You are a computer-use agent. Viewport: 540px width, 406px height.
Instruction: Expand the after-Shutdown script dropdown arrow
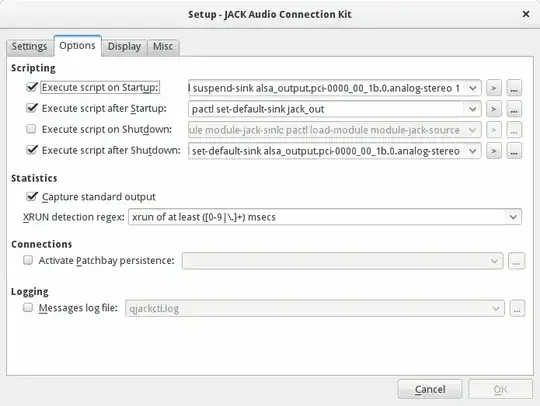[472, 151]
